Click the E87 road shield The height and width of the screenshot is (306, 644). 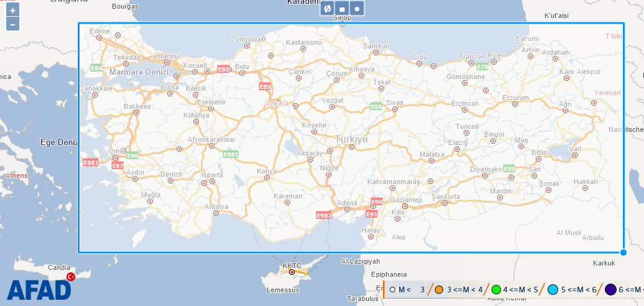117,165
